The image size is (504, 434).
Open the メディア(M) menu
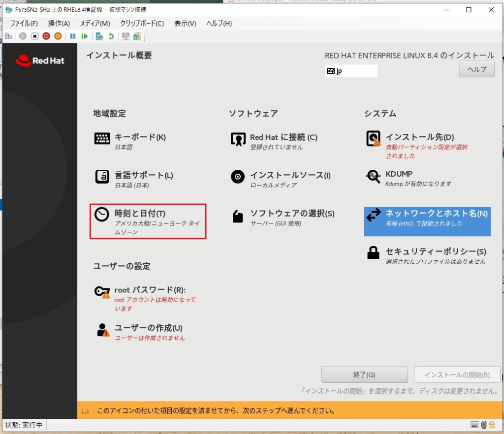coord(95,24)
